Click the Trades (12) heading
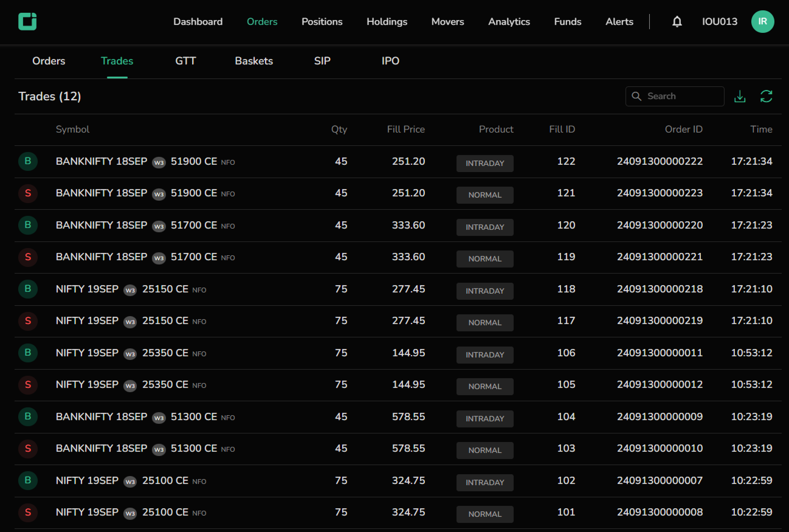 [x=50, y=96]
